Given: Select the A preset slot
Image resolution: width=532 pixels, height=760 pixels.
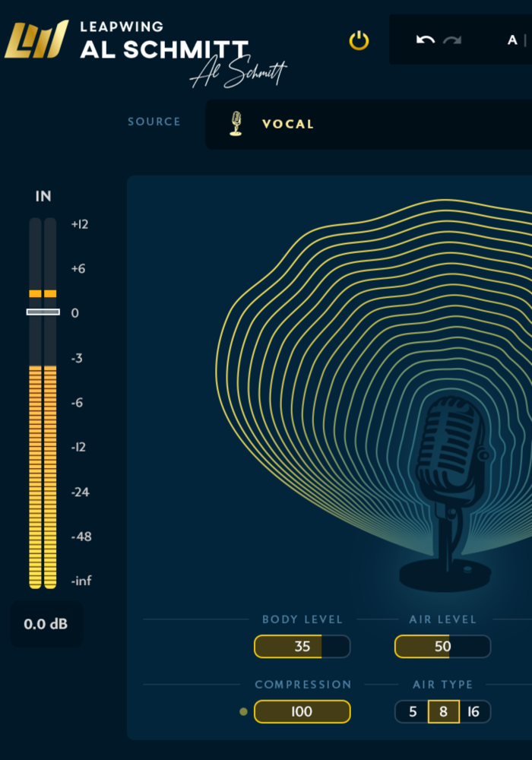Looking at the screenshot, I should 512,40.
